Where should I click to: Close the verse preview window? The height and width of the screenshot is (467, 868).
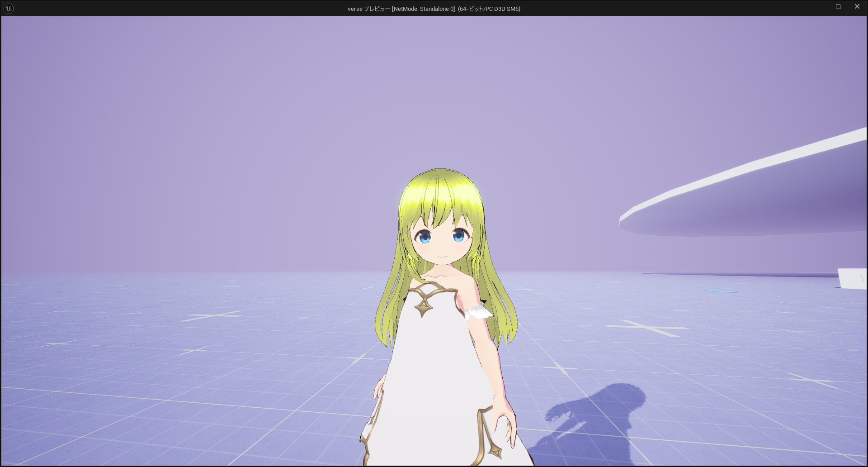pos(857,7)
